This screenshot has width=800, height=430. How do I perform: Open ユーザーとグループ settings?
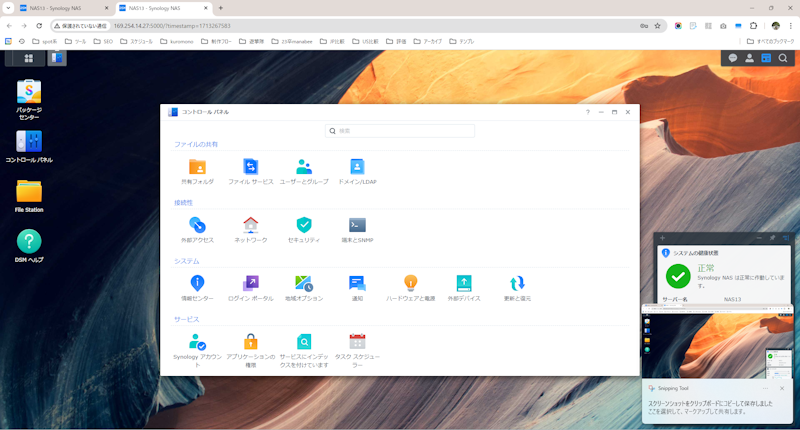pyautogui.click(x=304, y=171)
